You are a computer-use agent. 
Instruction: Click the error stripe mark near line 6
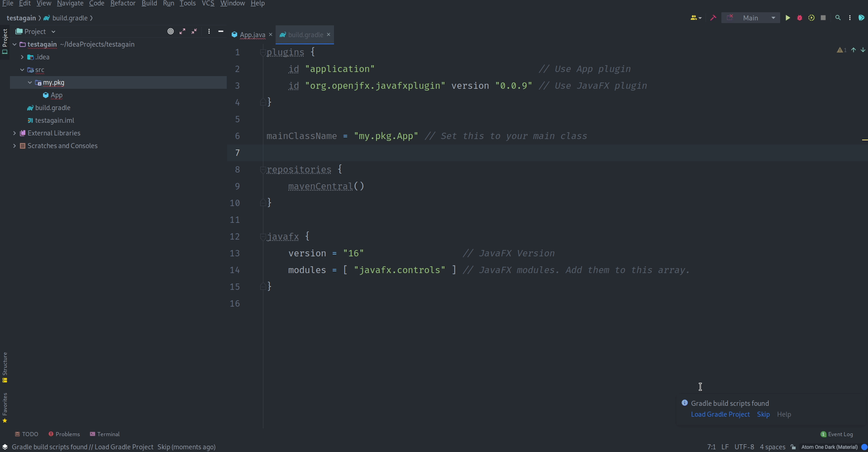[x=865, y=140]
